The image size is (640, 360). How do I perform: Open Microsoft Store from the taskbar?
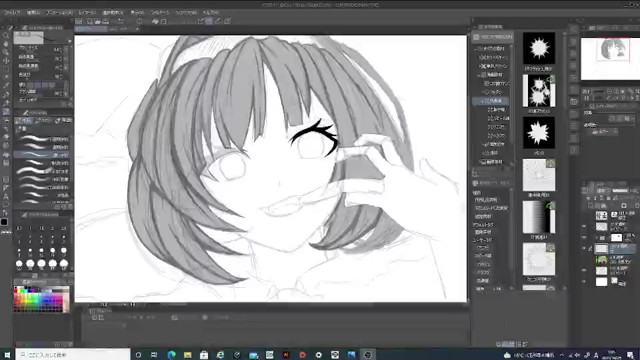tap(204, 355)
